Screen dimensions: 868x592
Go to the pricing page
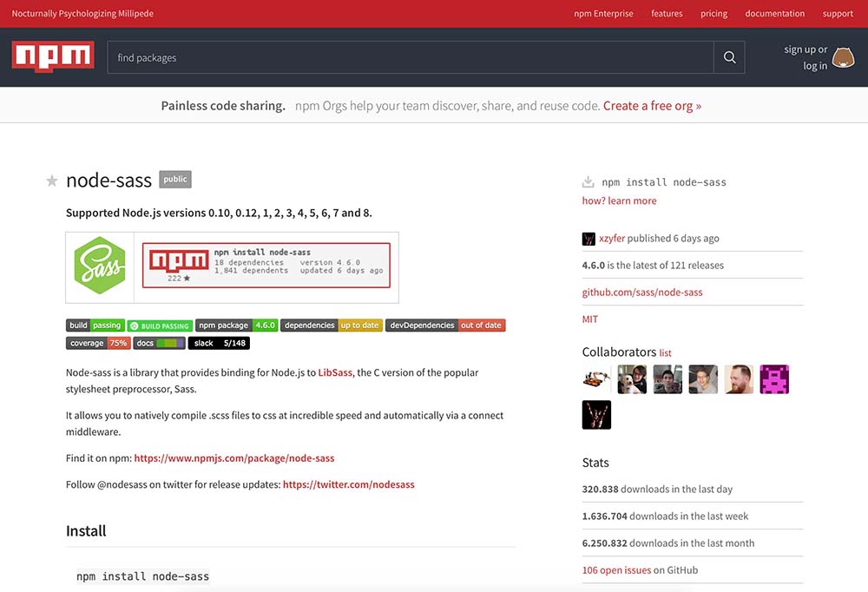(x=714, y=14)
